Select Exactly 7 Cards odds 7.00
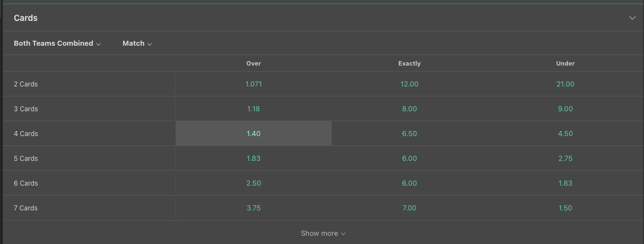 [410, 208]
